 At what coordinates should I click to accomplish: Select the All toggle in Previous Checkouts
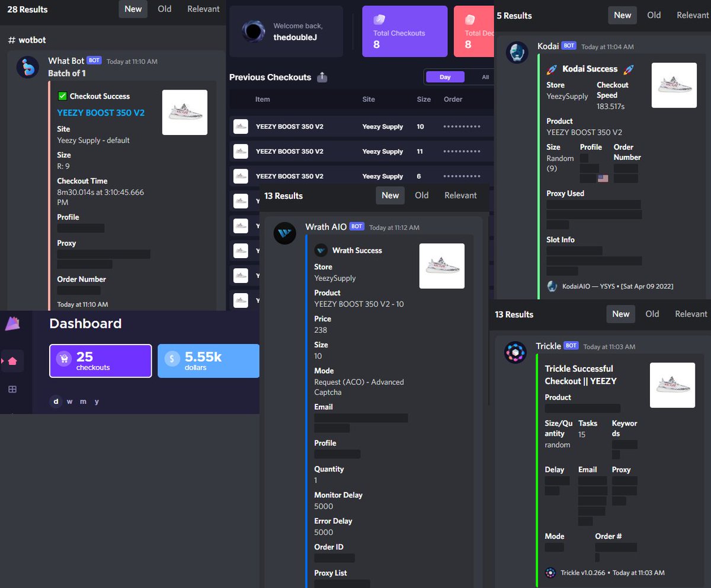485,77
